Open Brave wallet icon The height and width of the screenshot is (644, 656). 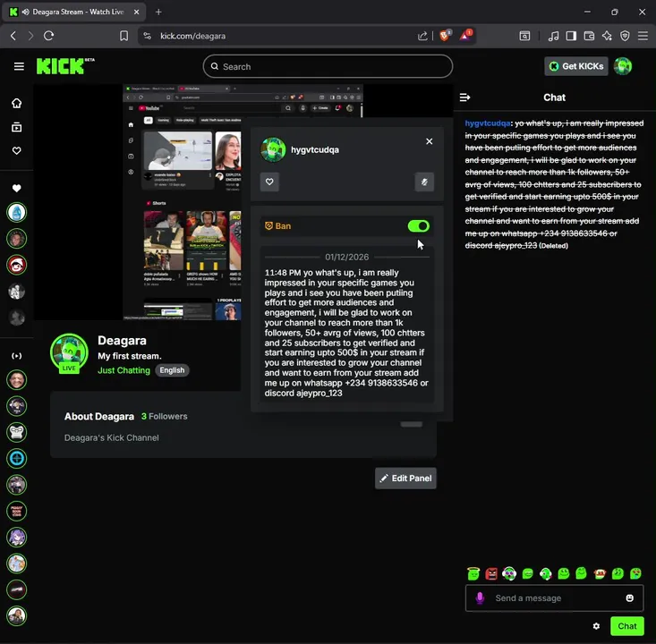click(x=589, y=36)
